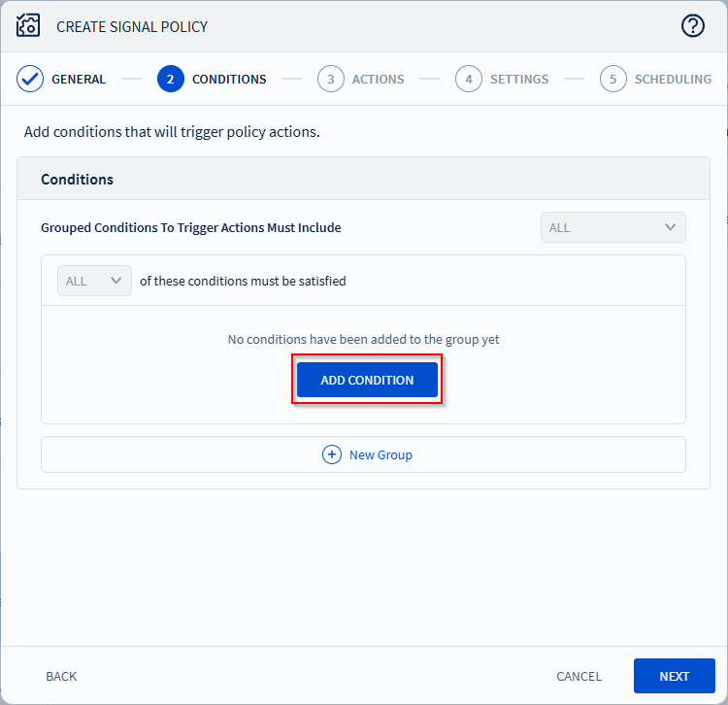Click the General step checkmark circle
This screenshot has height=705, width=728.
tap(30, 80)
